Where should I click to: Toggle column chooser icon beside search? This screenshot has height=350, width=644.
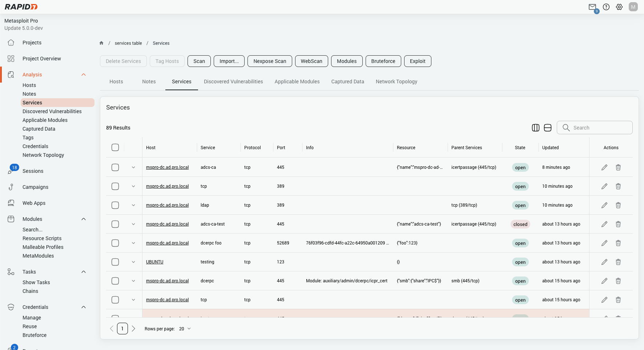[x=536, y=128]
